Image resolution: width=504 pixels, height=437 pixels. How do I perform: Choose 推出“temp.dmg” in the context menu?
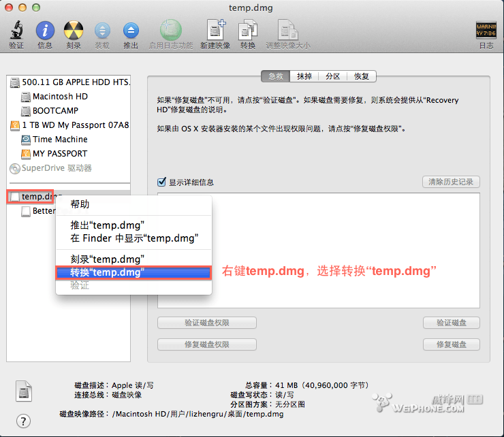108,225
